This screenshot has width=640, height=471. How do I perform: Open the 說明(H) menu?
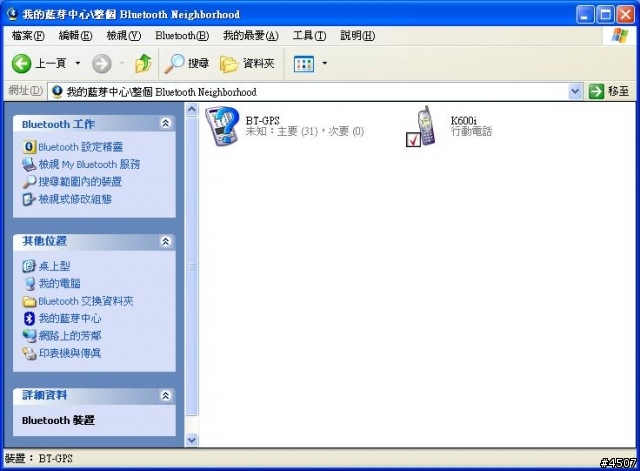pyautogui.click(x=358, y=36)
